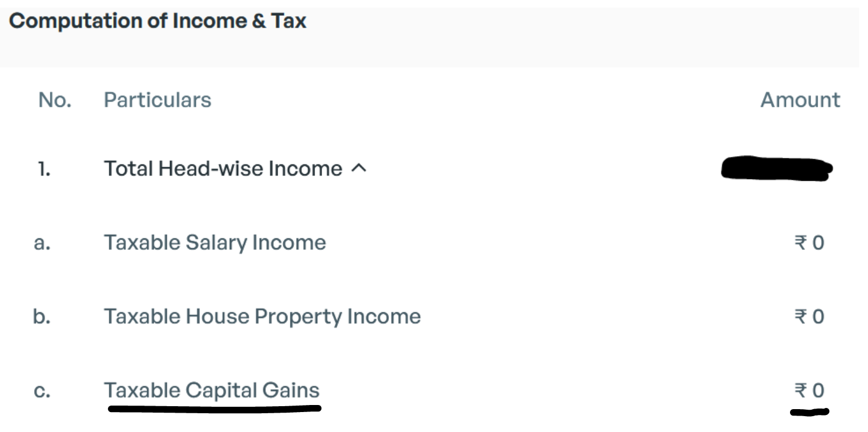Click the ₹ 0 amount for Salary Income
This screenshot has width=868, height=432.
[x=809, y=242]
